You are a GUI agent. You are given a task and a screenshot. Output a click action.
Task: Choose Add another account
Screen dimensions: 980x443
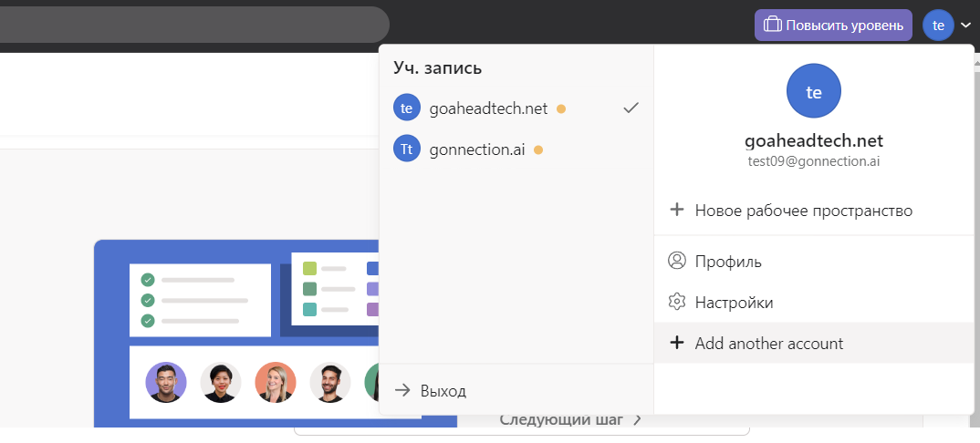point(768,344)
